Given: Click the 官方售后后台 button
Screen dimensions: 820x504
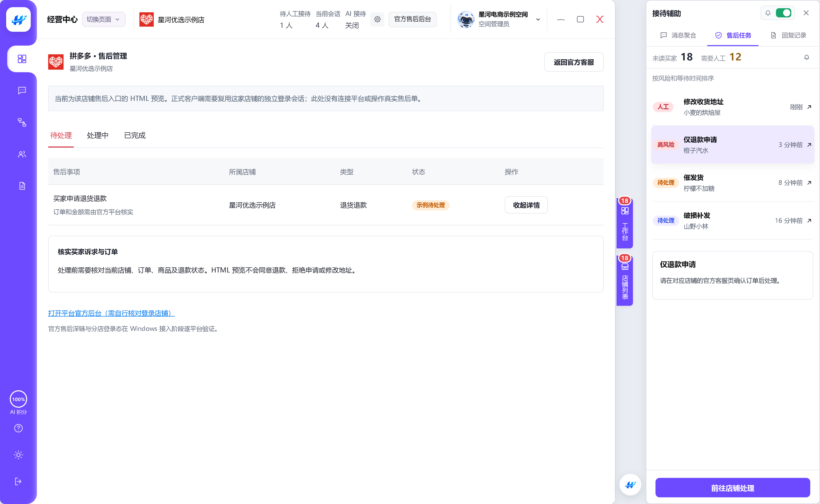Looking at the screenshot, I should [x=412, y=19].
